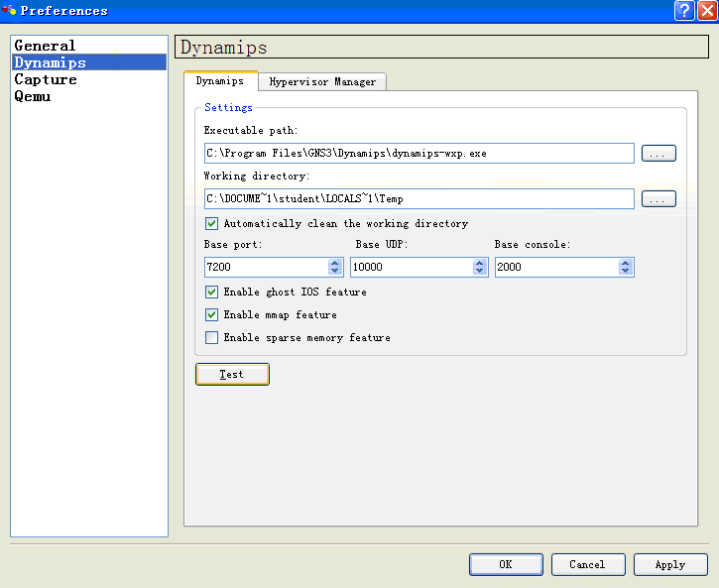
Task: Open the Capture preferences section
Action: (89, 79)
